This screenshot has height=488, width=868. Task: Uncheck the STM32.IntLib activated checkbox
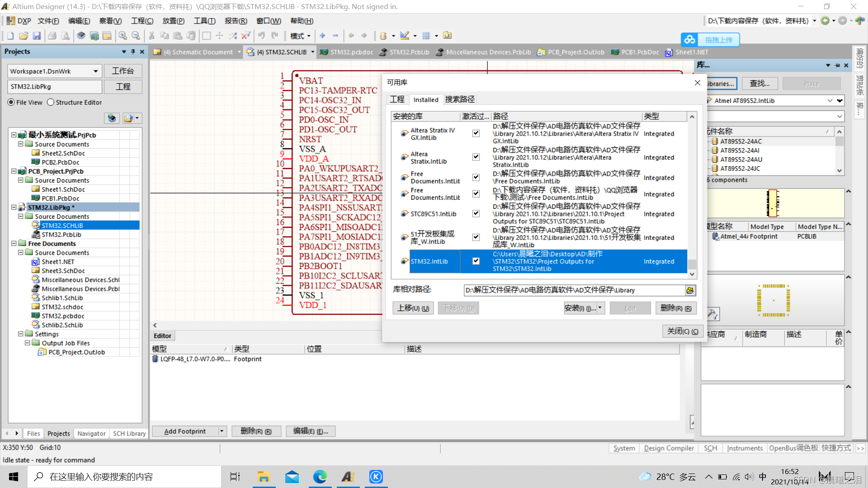click(x=476, y=261)
